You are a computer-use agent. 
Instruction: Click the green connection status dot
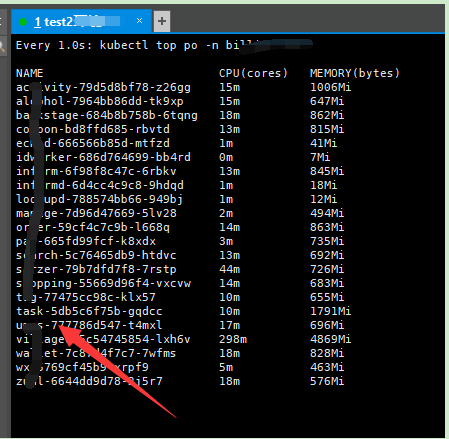[23, 22]
